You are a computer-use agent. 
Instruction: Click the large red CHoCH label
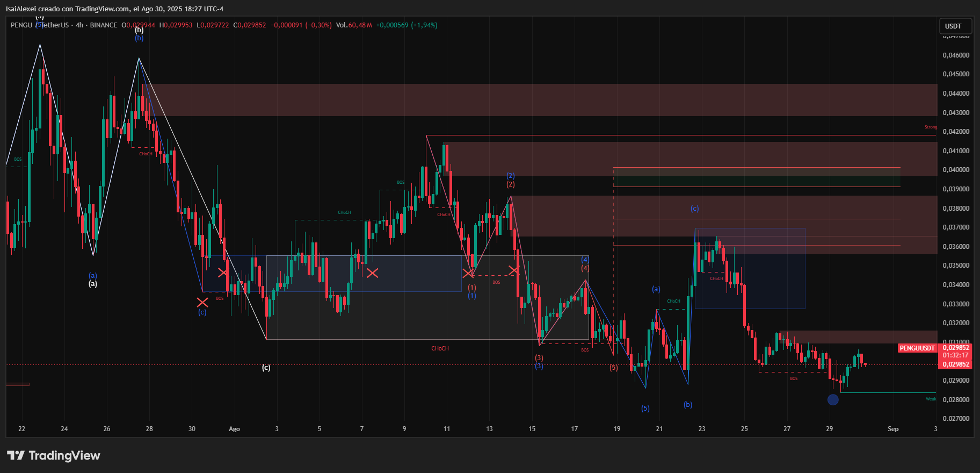(440, 349)
